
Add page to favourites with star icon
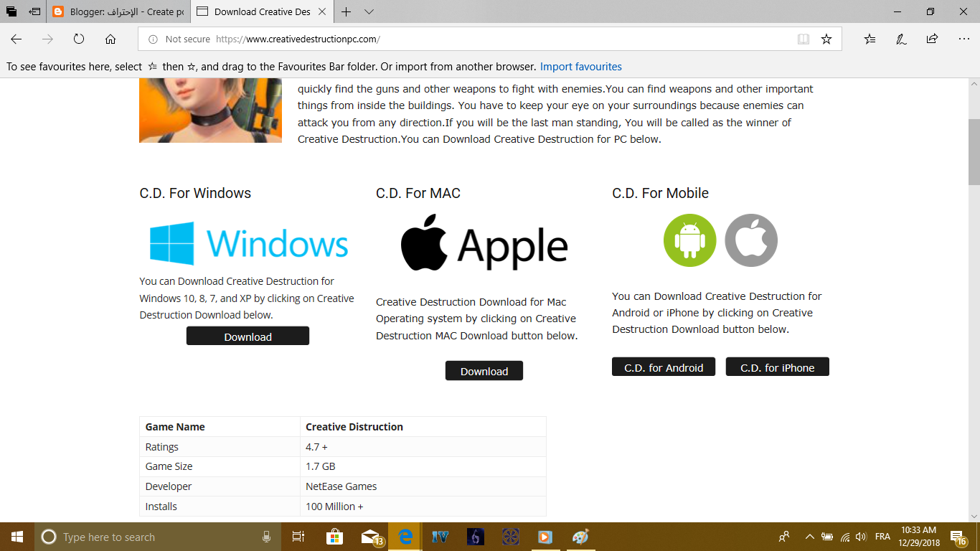(x=826, y=39)
